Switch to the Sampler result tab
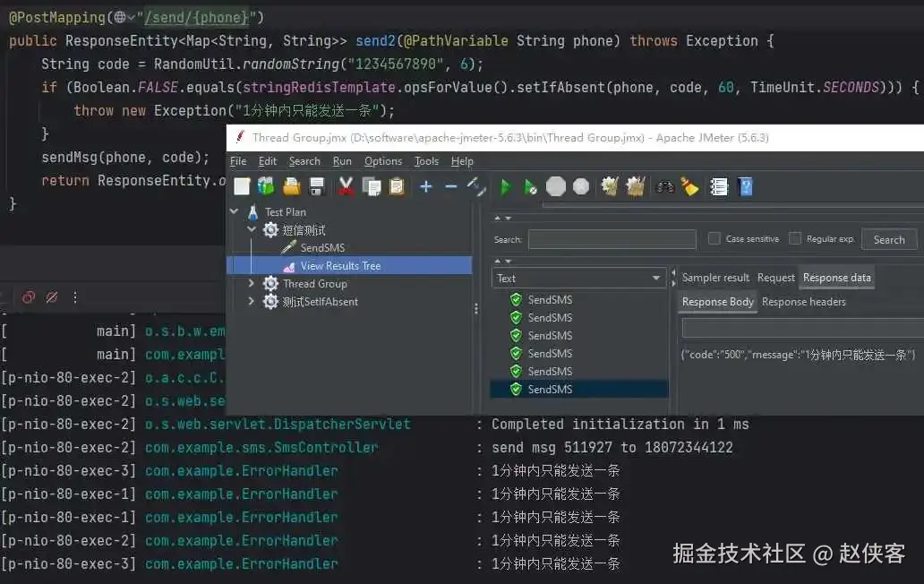The height and width of the screenshot is (584, 924). 715,278
